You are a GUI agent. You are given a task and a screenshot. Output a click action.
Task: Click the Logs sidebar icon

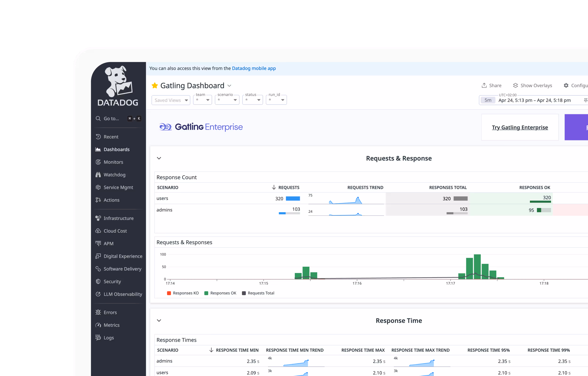click(98, 338)
